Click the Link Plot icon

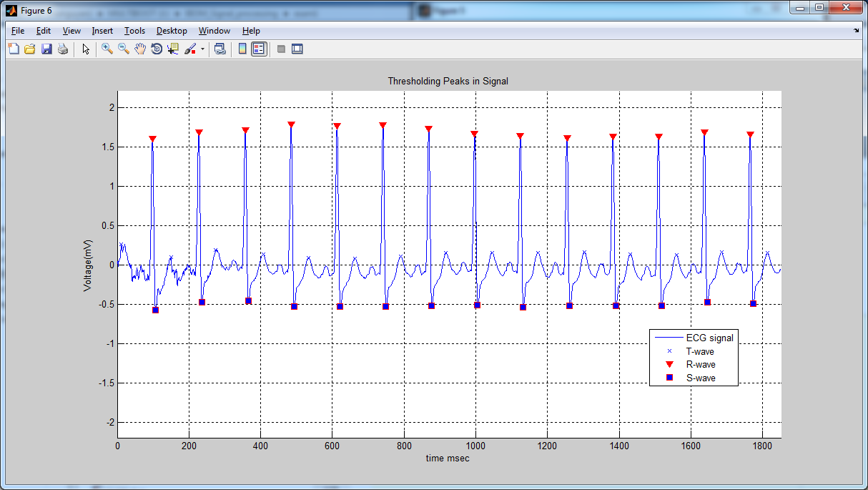click(221, 49)
